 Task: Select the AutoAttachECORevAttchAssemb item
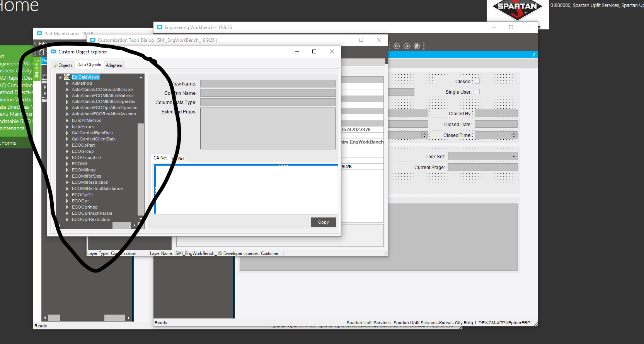[104, 114]
